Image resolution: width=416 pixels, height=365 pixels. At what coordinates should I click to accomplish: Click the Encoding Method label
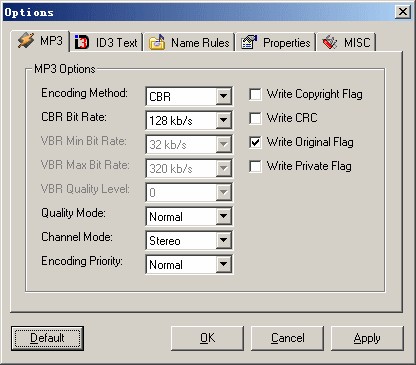(x=84, y=93)
